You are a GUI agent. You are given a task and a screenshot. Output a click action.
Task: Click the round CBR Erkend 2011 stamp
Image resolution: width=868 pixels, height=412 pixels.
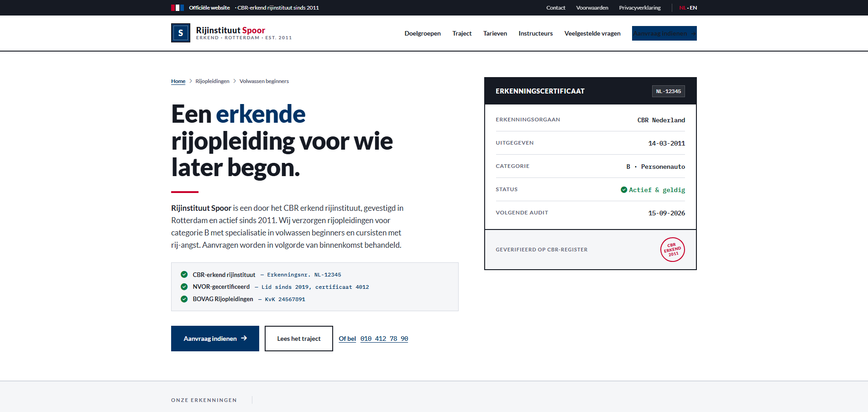672,250
